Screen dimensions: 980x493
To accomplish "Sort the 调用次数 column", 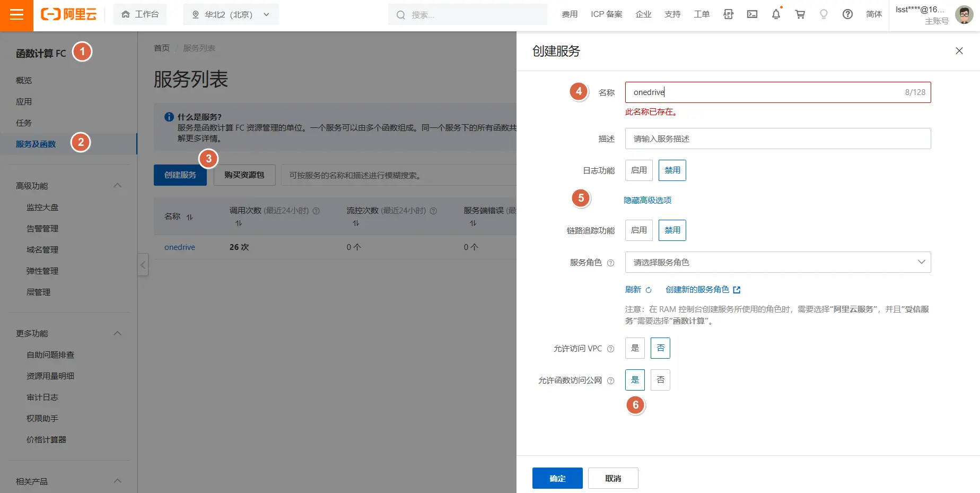I will pyautogui.click(x=239, y=223).
